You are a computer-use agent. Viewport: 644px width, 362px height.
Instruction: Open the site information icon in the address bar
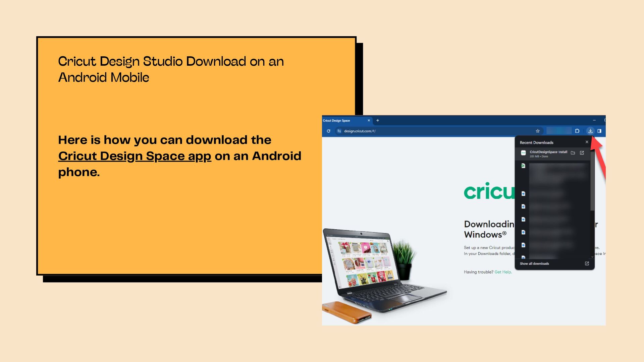[x=339, y=131]
